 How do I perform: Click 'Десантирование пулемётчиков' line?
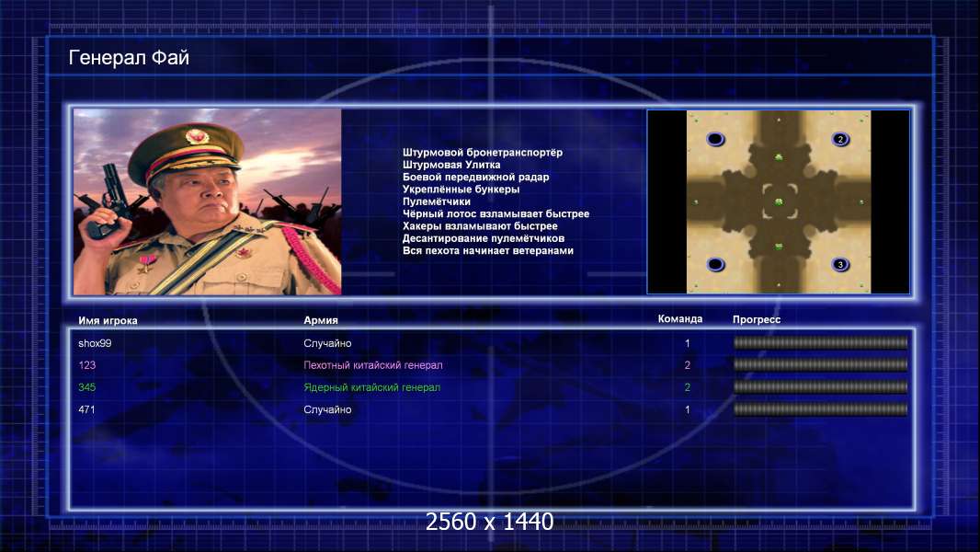(x=484, y=238)
